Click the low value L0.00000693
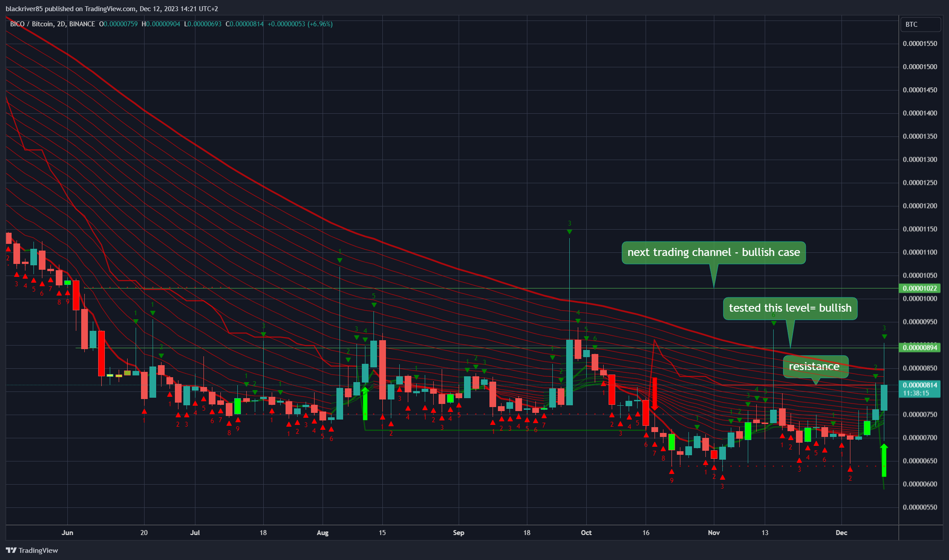The width and height of the screenshot is (949, 560). (203, 24)
